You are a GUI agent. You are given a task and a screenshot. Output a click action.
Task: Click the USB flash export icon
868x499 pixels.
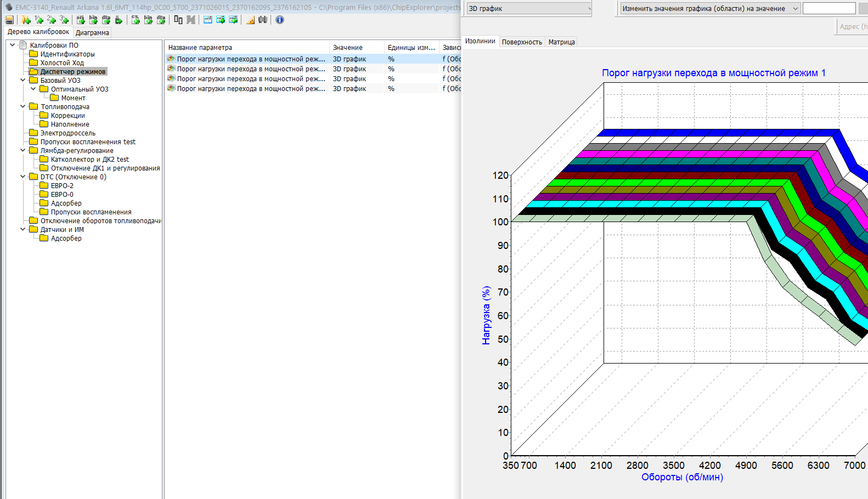119,20
